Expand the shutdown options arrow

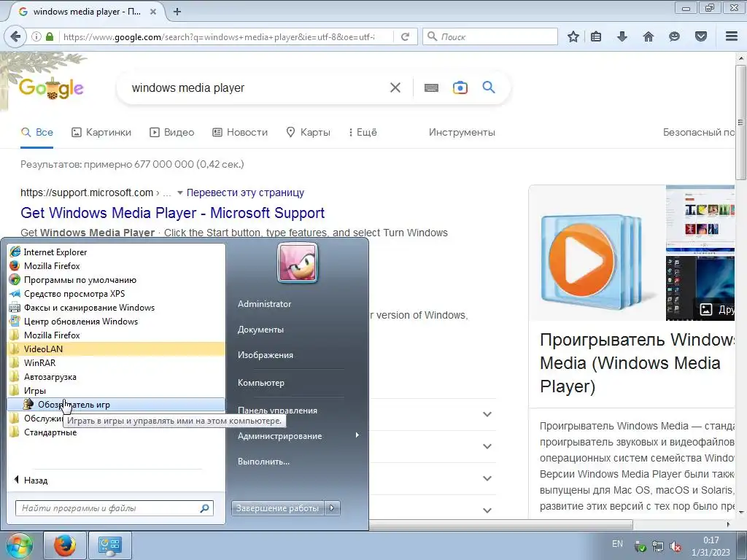332,508
